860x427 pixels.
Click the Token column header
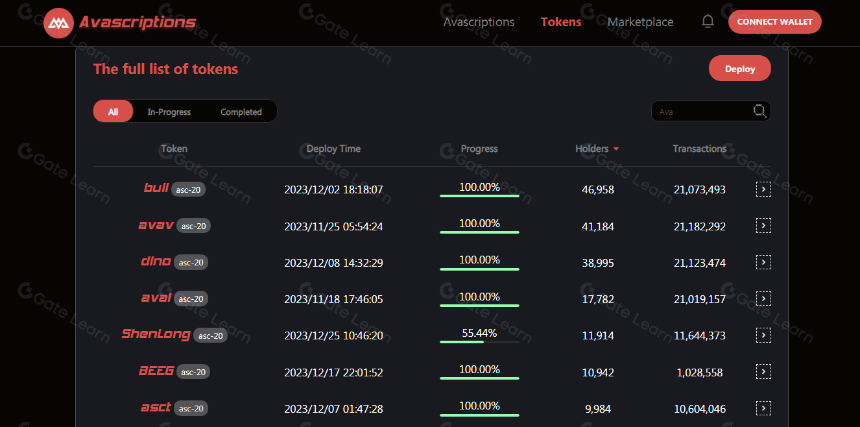tap(174, 149)
